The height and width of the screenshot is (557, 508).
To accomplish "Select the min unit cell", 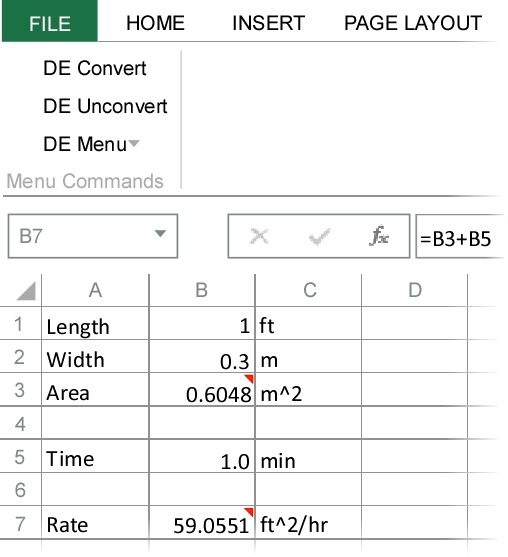I will click(308, 456).
